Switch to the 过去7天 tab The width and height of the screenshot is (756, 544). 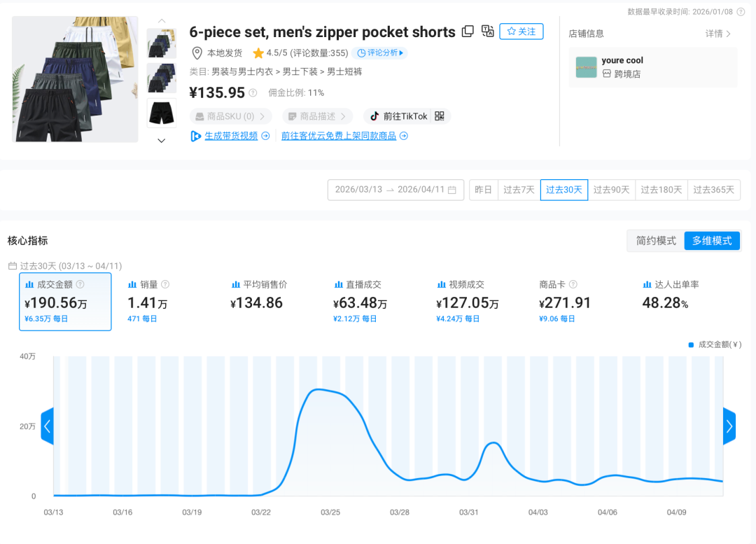pyautogui.click(x=519, y=190)
